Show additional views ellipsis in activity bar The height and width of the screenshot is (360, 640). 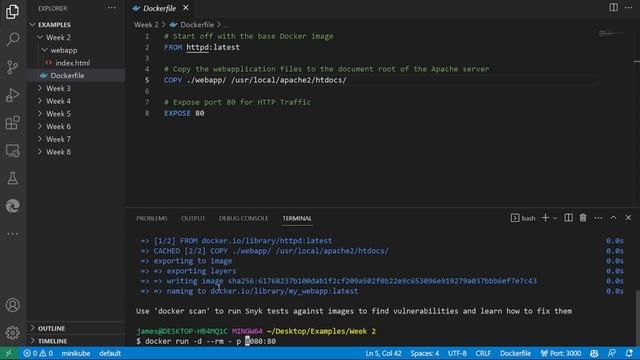point(13,234)
